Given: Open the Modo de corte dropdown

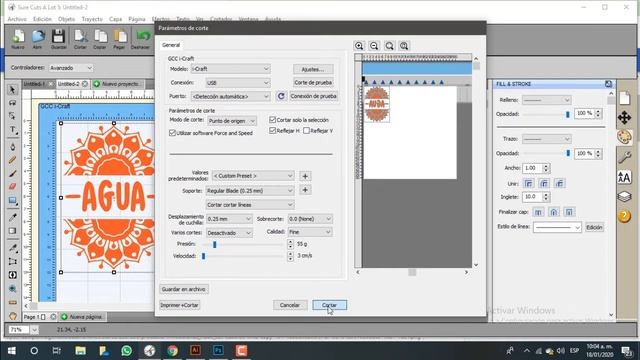Looking at the screenshot, I should point(232,121).
